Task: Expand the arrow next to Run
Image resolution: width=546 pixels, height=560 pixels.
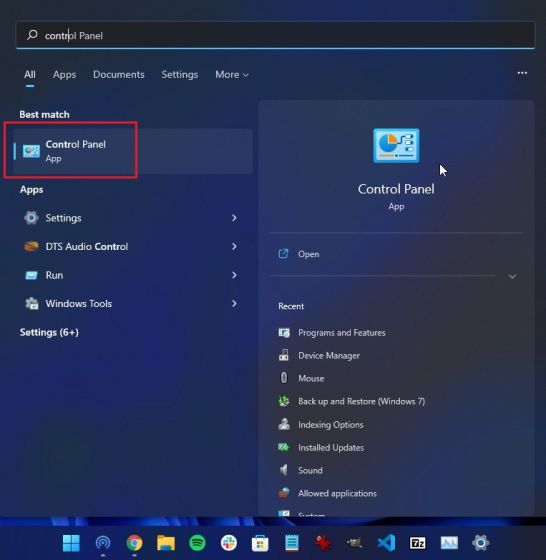Action: pyautogui.click(x=234, y=275)
